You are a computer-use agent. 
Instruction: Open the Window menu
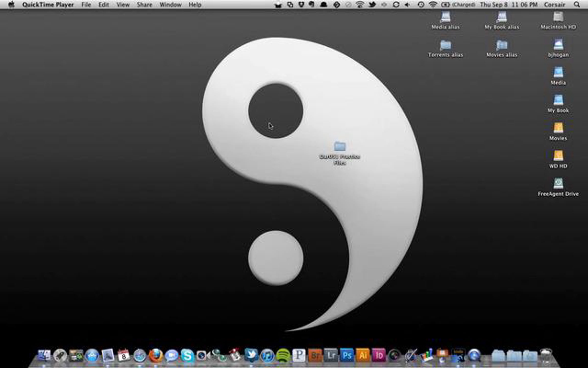tap(170, 5)
